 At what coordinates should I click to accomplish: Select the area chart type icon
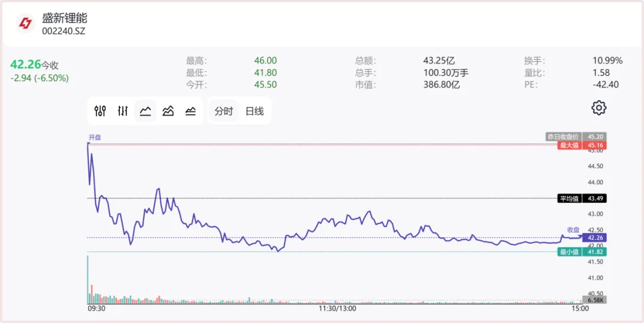click(168, 111)
